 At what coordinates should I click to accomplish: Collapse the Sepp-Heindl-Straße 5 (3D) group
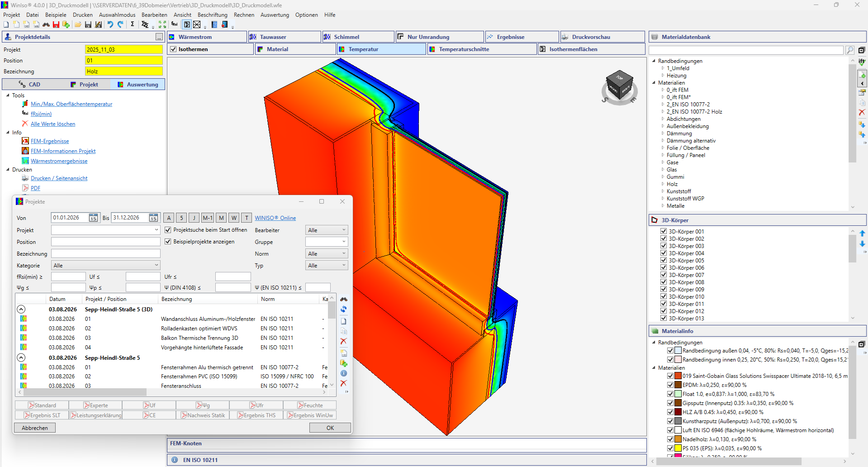point(21,310)
